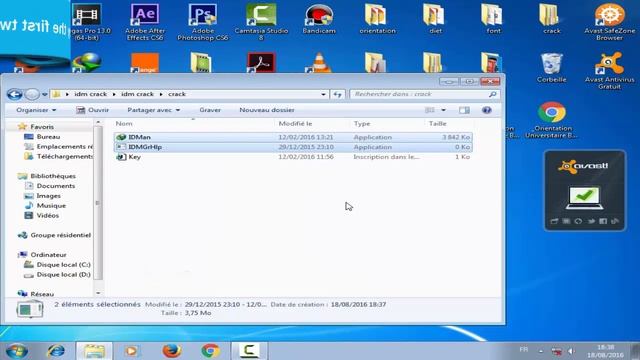Click the navigation pane scrollbar
The width and height of the screenshot is (640, 360).
(x=98, y=202)
